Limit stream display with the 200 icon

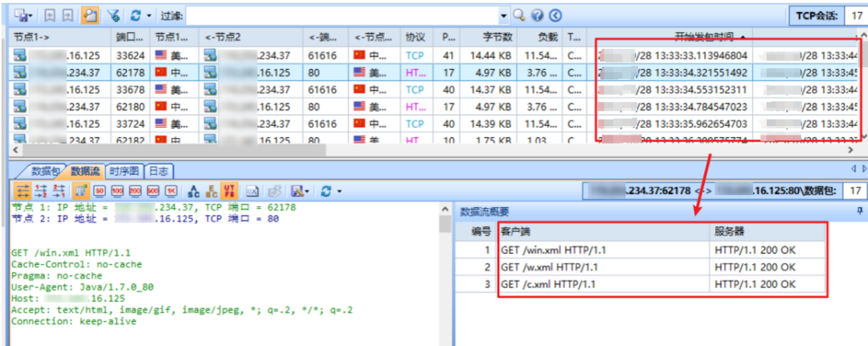(135, 191)
